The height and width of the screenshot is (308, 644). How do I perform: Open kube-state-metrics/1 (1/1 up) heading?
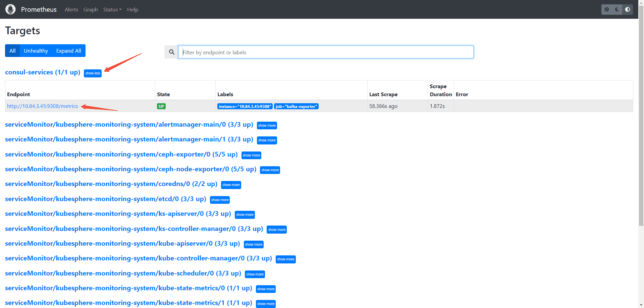point(128,303)
